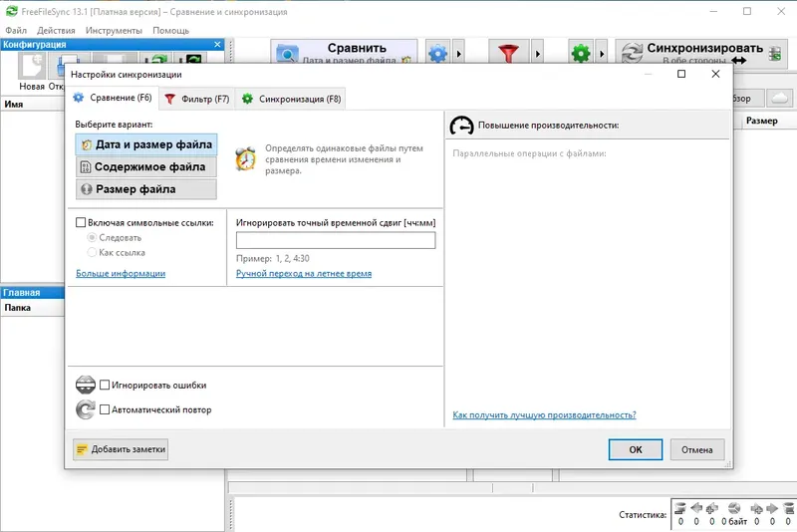Click Отмена to cancel dialog
This screenshot has width=797, height=532.
click(x=696, y=449)
